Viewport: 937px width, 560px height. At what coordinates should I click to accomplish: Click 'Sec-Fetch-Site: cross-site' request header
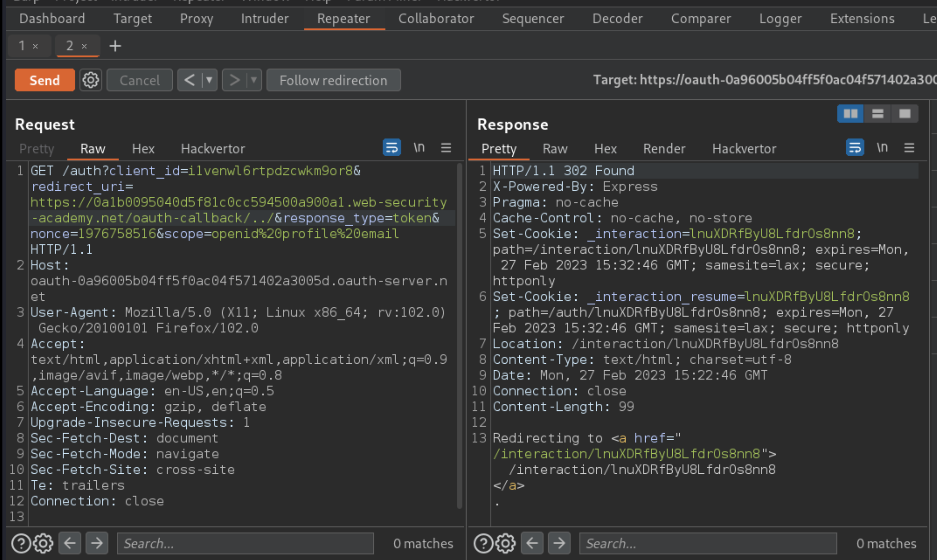point(133,469)
